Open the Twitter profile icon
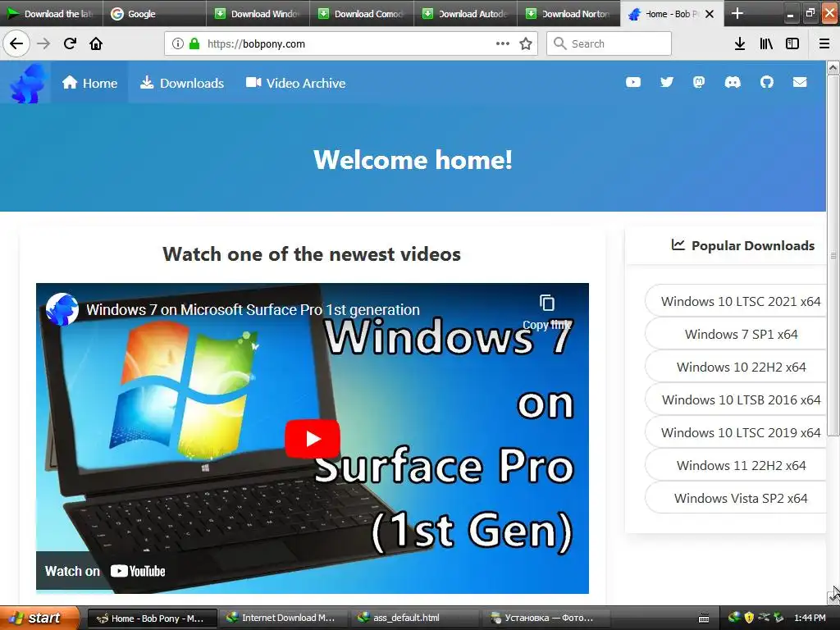 [x=666, y=82]
